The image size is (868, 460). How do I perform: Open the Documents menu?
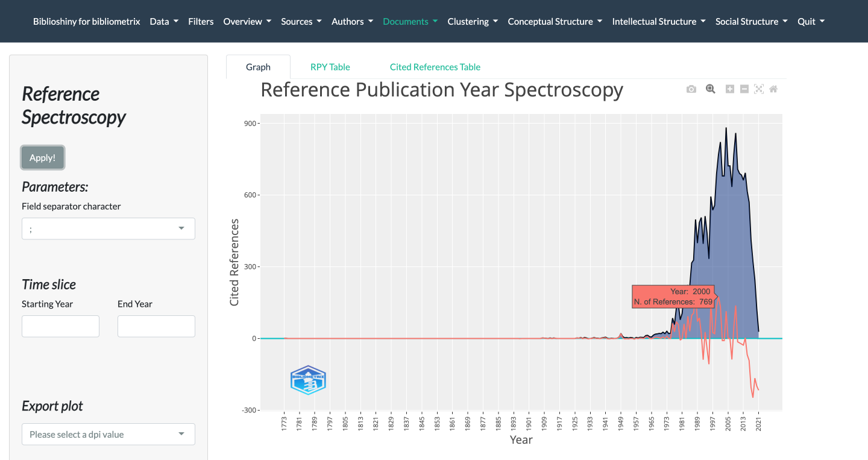(410, 21)
